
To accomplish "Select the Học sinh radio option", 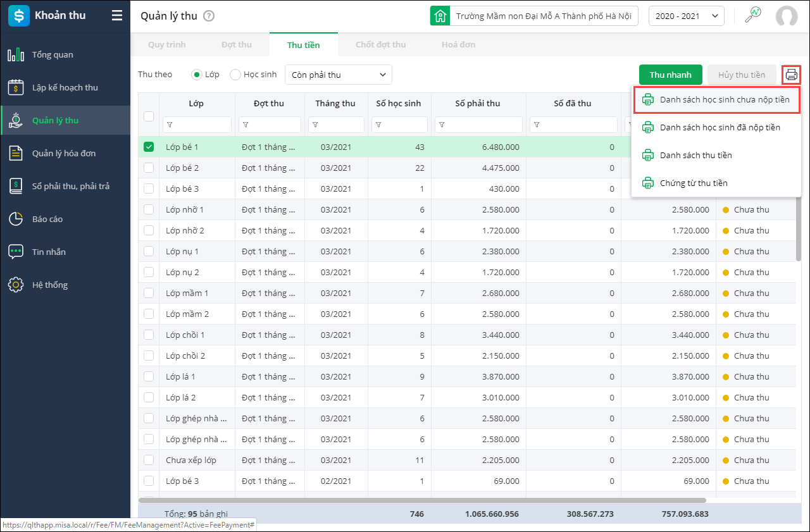I will click(x=235, y=75).
